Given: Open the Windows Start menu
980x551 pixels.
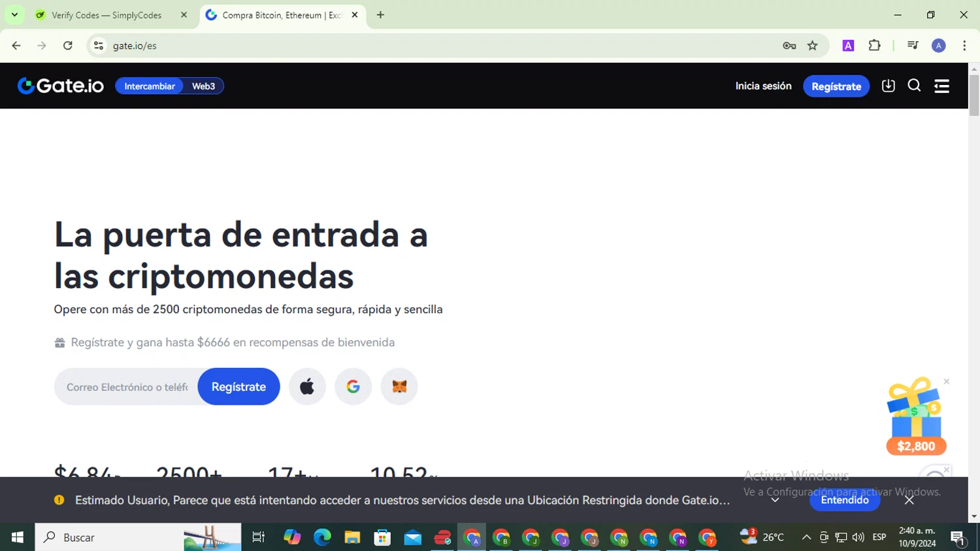Looking at the screenshot, I should (18, 537).
